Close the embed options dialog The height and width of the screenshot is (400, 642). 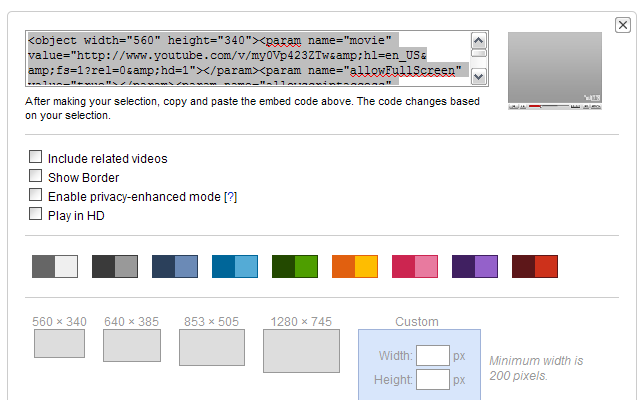point(622,26)
